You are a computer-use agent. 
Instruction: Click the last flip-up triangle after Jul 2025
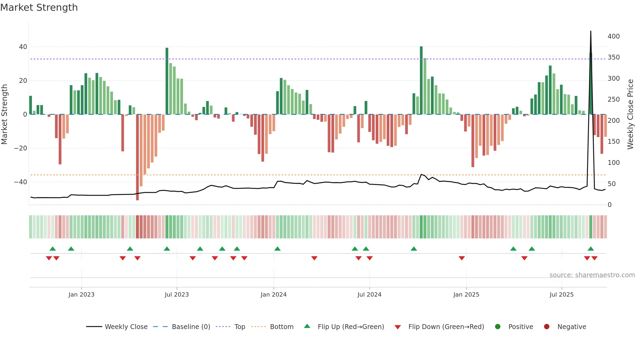pos(591,249)
